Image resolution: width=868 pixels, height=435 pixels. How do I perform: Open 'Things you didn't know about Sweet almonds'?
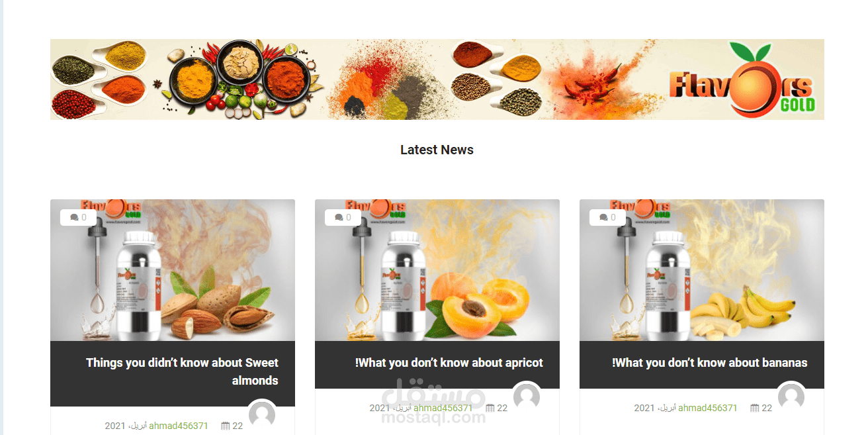click(x=182, y=371)
